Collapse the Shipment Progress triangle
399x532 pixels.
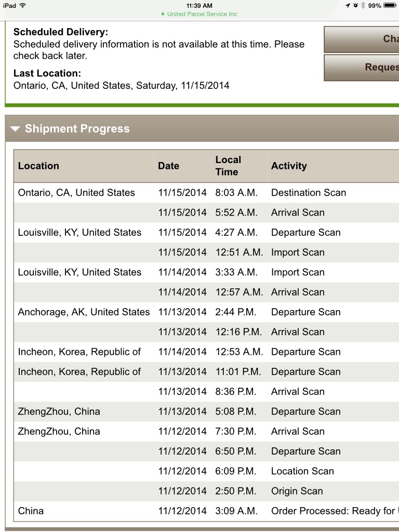point(15,129)
